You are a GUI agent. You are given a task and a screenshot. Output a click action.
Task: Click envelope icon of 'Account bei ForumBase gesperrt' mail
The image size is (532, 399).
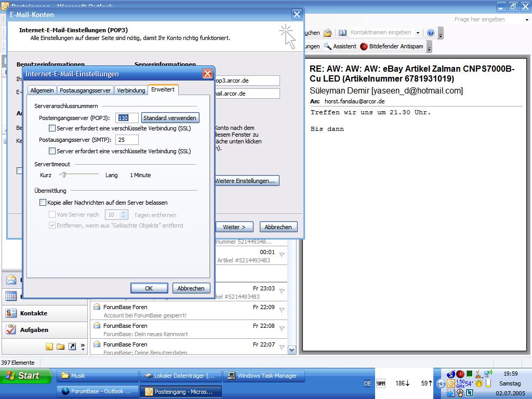[x=97, y=307]
